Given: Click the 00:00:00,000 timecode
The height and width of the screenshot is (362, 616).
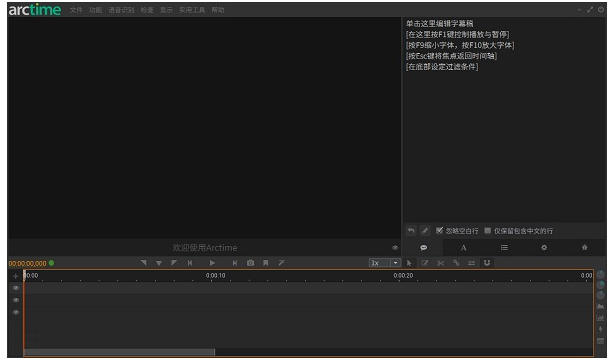Looking at the screenshot, I should pyautogui.click(x=28, y=263).
